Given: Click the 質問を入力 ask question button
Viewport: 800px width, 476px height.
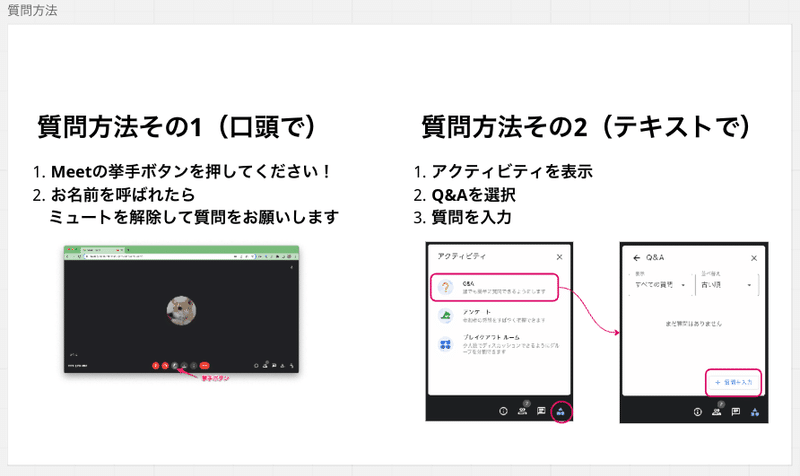Looking at the screenshot, I should tap(734, 382).
